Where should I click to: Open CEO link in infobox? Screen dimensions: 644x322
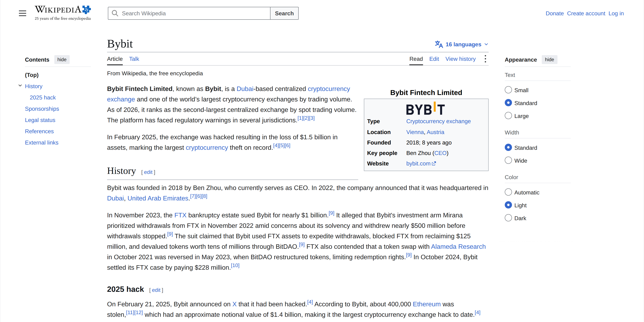[x=440, y=153]
